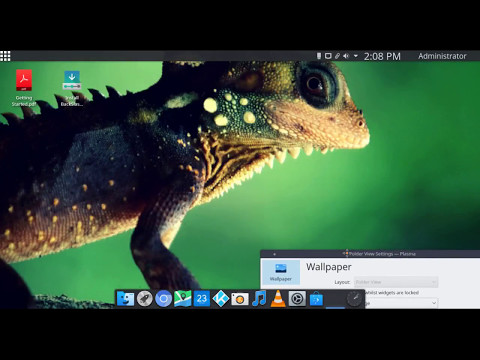
Task: Expand hidden system tray icons arrow
Action: click(x=356, y=56)
